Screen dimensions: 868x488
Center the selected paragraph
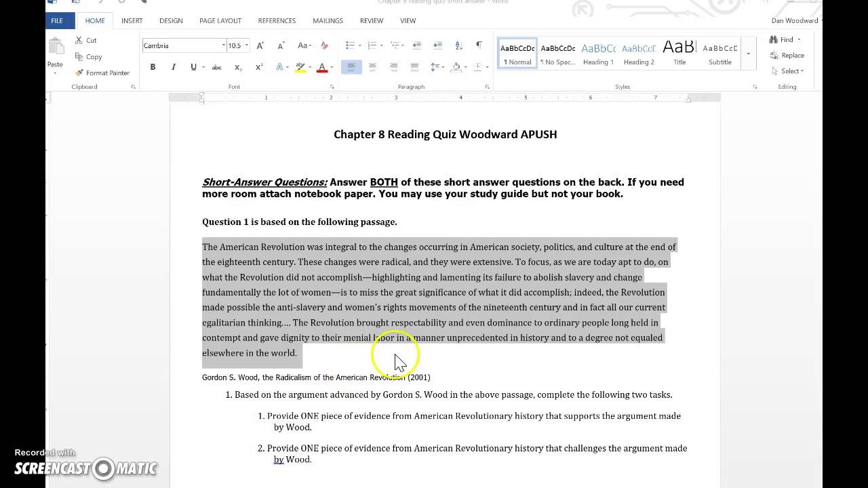pos(372,67)
